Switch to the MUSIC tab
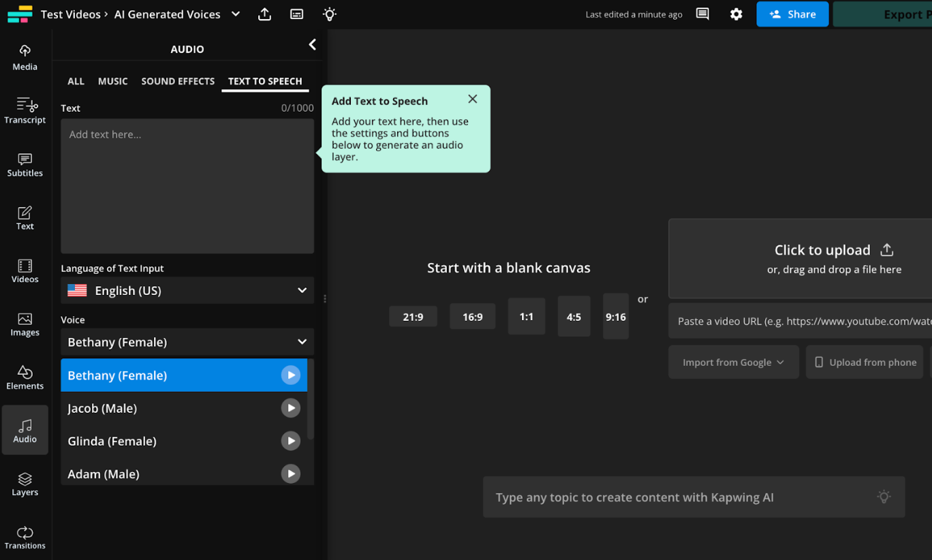The image size is (932, 560). point(112,81)
